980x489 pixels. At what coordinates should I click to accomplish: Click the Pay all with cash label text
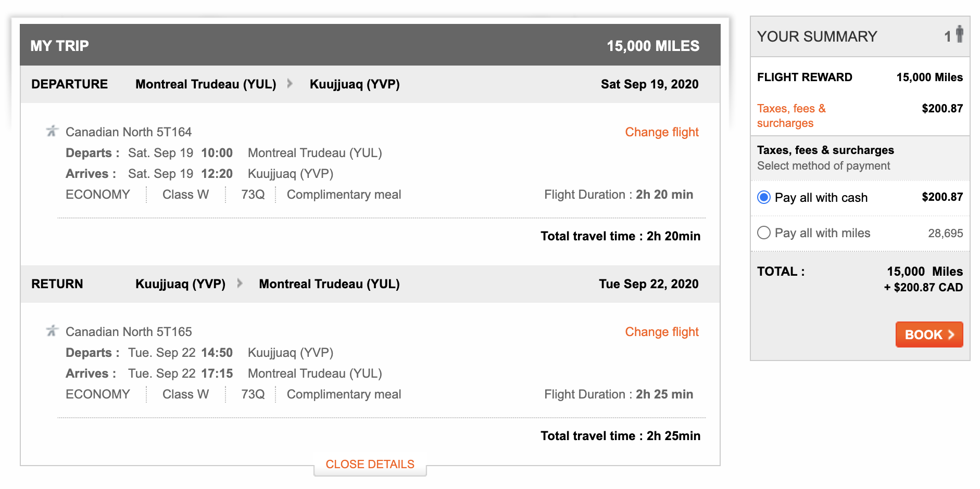pos(821,198)
